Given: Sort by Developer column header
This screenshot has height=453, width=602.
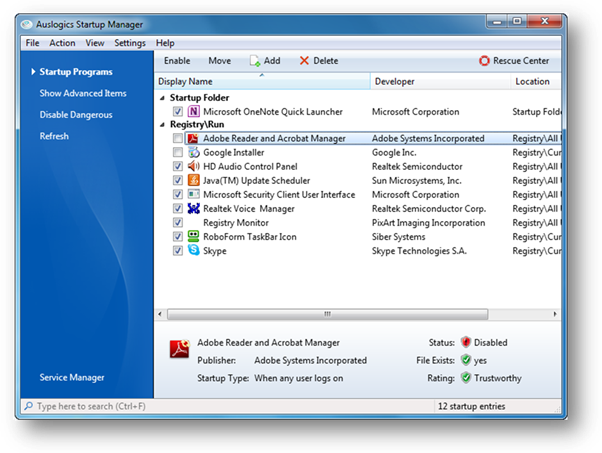Looking at the screenshot, I should click(440, 81).
